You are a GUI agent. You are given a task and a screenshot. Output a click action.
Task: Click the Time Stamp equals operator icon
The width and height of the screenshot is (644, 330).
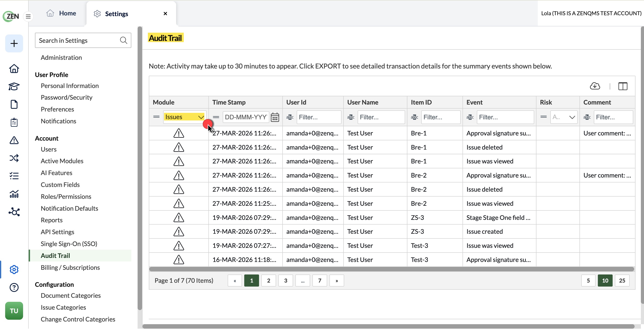click(216, 117)
